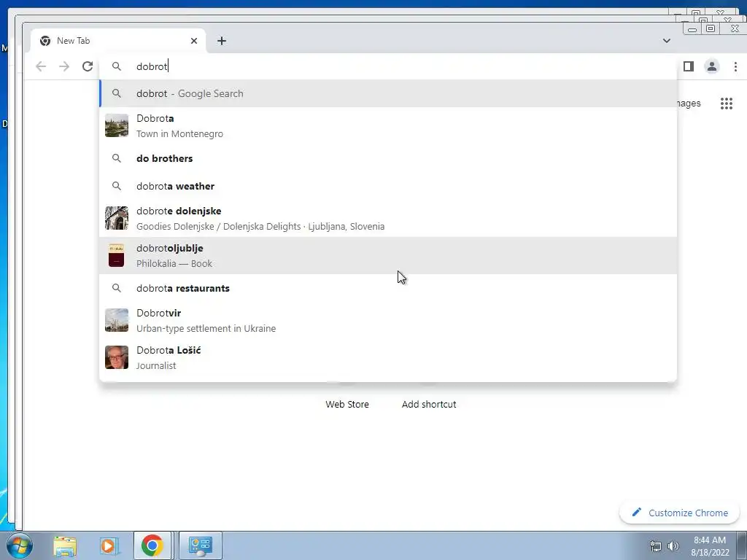
Task: Choose the 'do brothers' suggestion
Action: pyautogui.click(x=388, y=158)
